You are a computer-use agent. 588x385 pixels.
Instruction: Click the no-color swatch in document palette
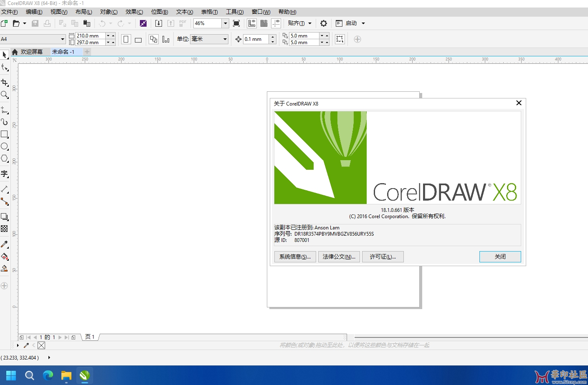click(x=41, y=345)
